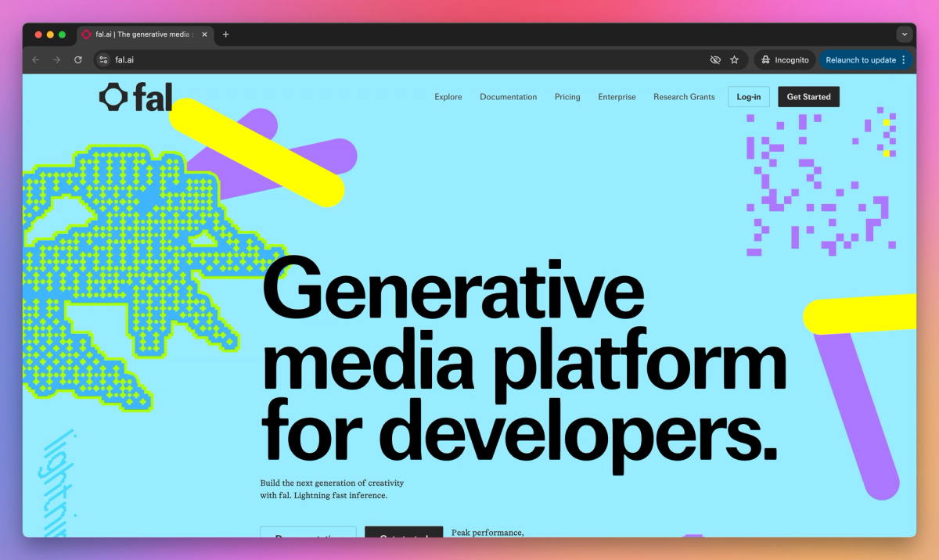Screen dimensions: 939x560
Task: Click the tracking protection eye icon
Action: (x=714, y=59)
